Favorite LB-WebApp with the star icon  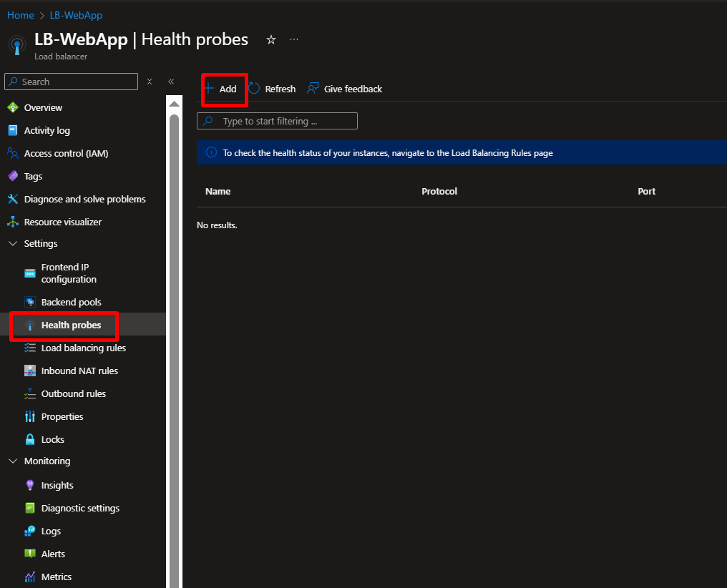(271, 40)
